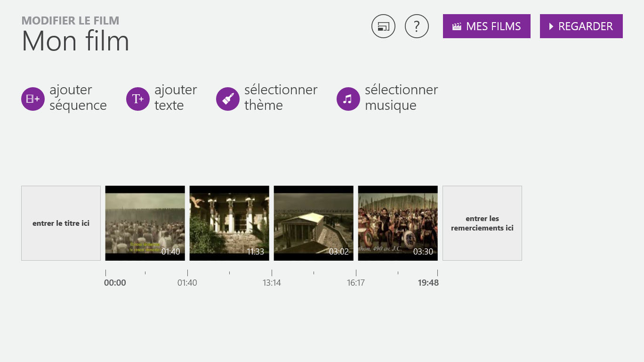
Task: Select the columns clip lasting 11:33
Action: coord(229,223)
